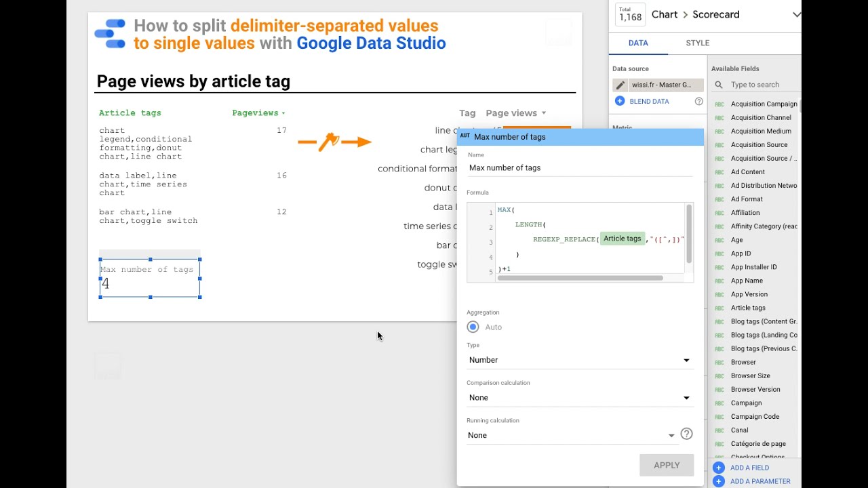Open the Running calculation dropdown
This screenshot has height=488, width=868.
(x=572, y=435)
